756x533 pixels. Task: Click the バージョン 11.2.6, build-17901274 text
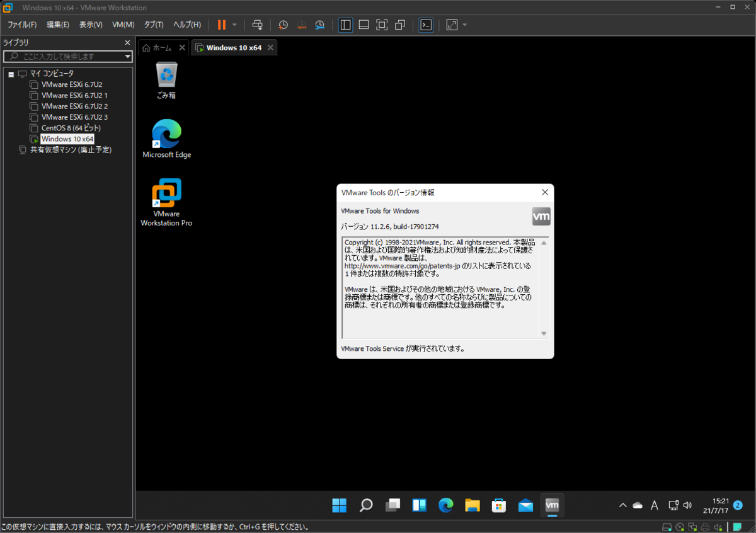point(389,226)
